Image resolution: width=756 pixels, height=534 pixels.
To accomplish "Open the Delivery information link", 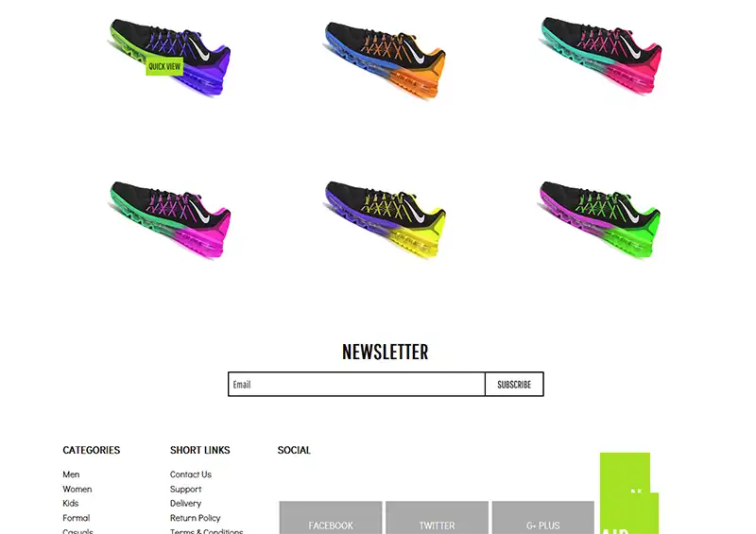I will coord(185,504).
